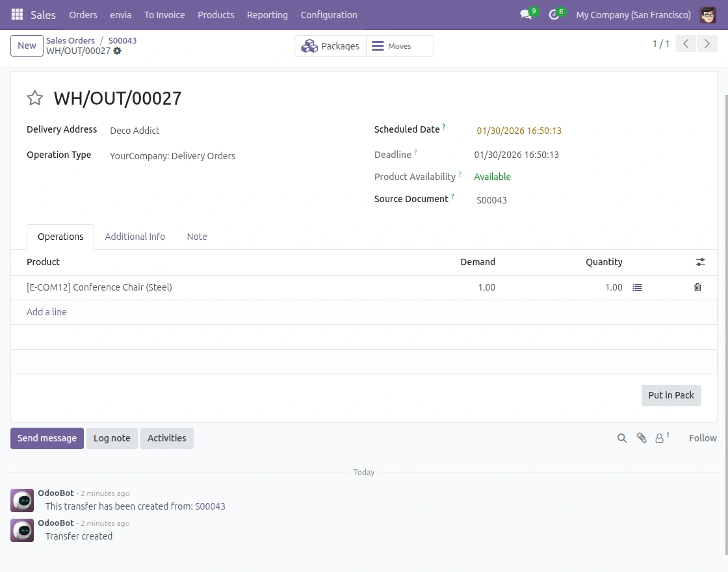Toggle the favorite star for WH/OUT/00027
728x572 pixels.
click(x=35, y=98)
